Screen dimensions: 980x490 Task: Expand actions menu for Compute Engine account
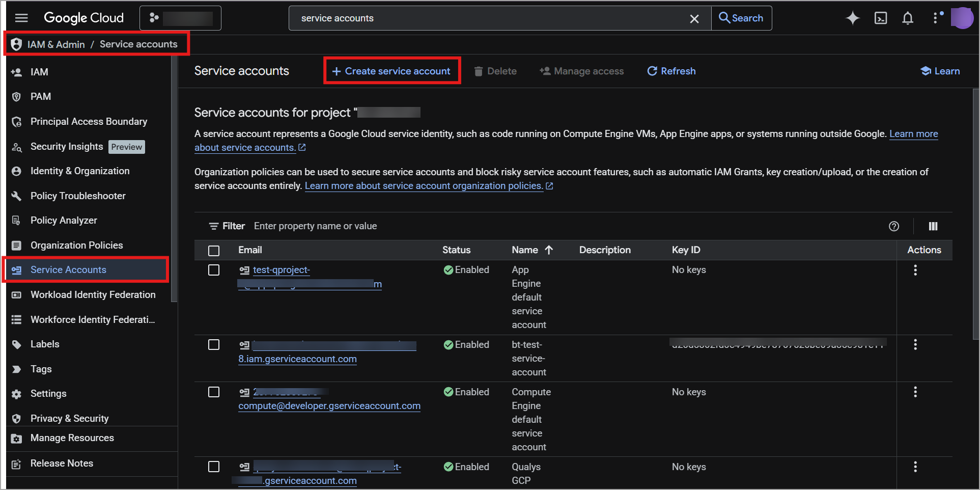pyautogui.click(x=915, y=392)
